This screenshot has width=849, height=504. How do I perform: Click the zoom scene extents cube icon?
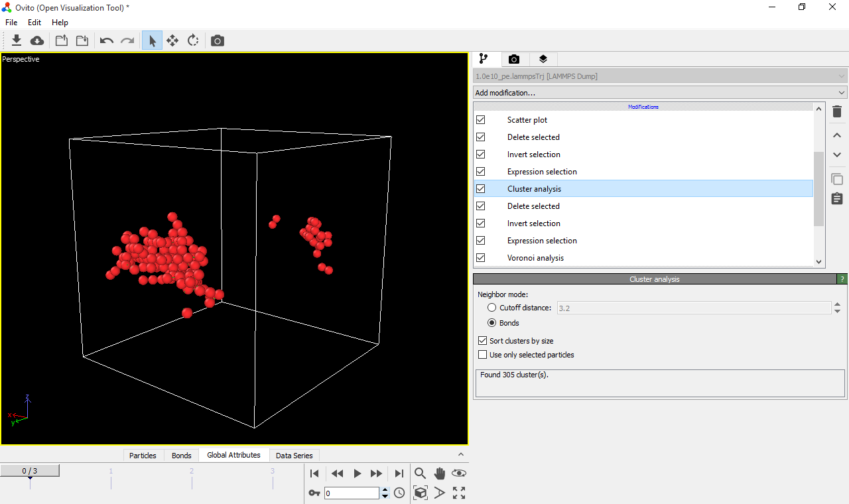pyautogui.click(x=420, y=493)
